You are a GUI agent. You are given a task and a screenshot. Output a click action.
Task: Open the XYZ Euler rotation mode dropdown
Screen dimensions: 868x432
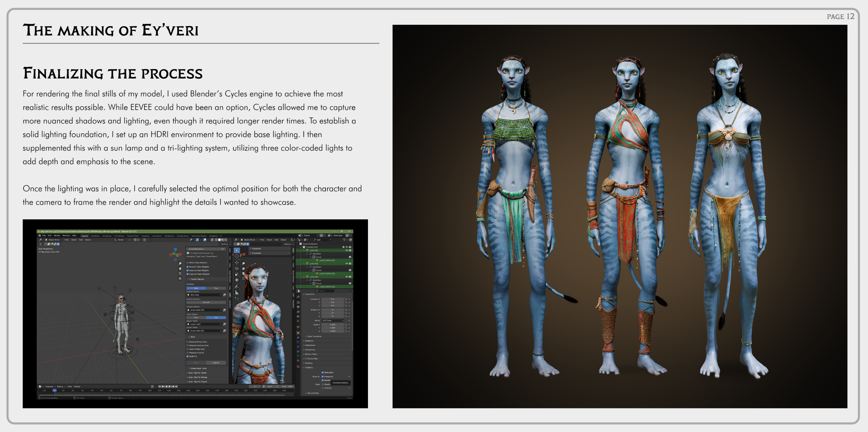pos(333,321)
